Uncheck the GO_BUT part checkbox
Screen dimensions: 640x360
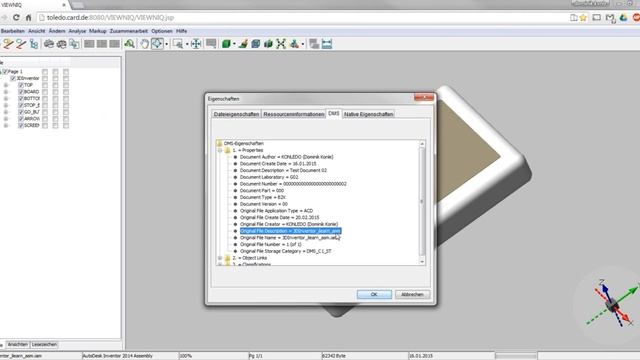click(x=21, y=112)
